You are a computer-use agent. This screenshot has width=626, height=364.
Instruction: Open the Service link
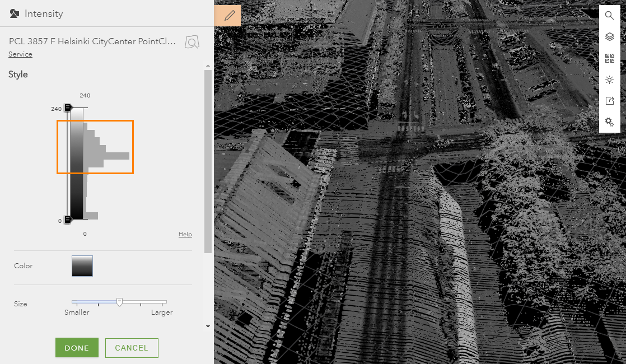(20, 54)
